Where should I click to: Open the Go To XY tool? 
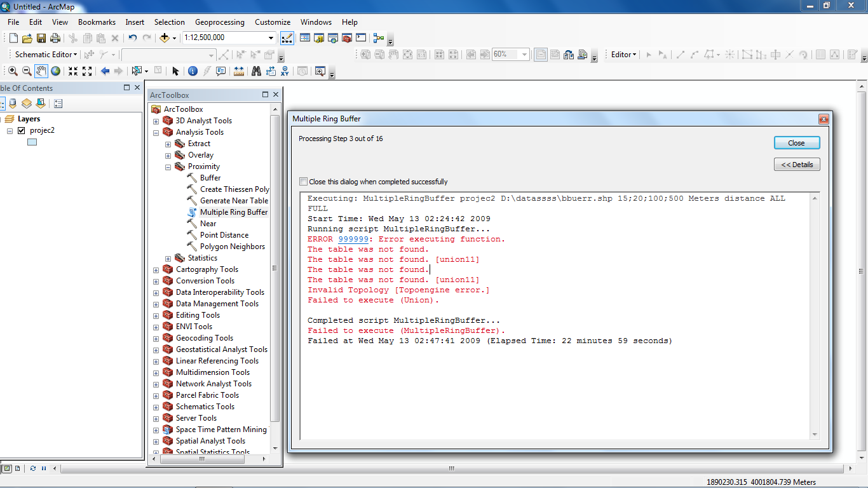(285, 71)
